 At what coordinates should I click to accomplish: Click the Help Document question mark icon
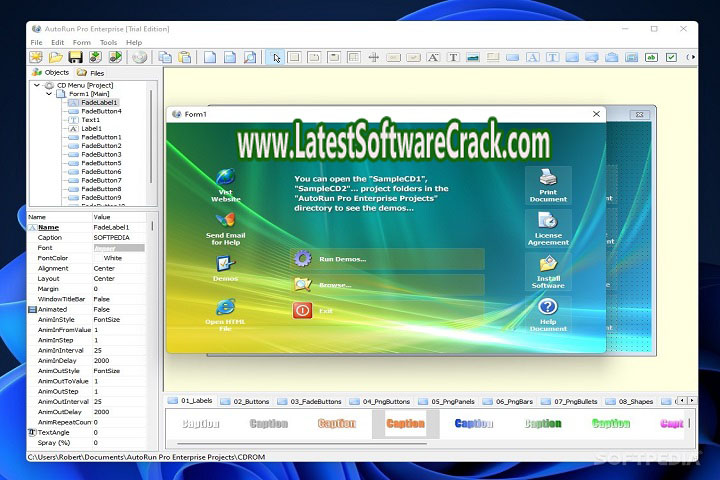(x=548, y=307)
